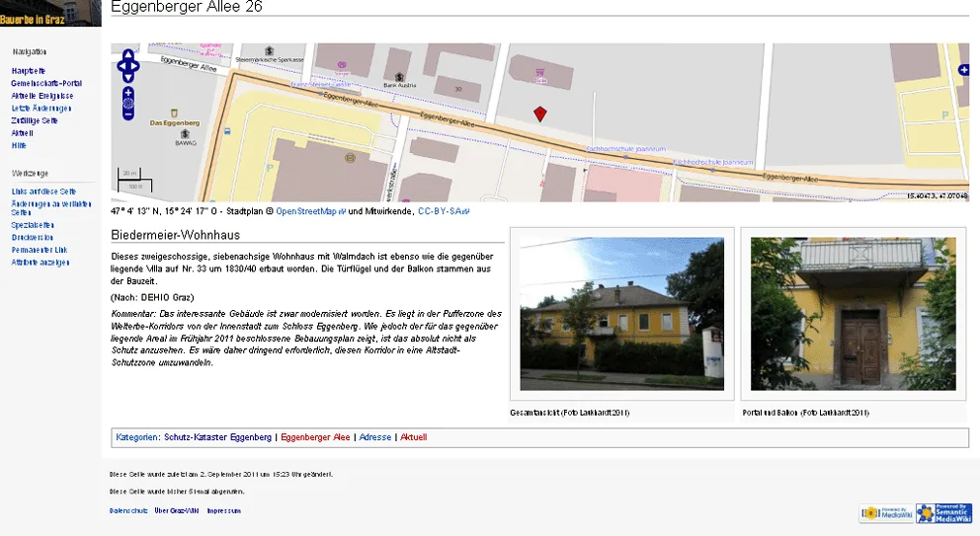Click the Biedermeier-Wohnhaus heading
The image size is (980, 536).
point(176,235)
